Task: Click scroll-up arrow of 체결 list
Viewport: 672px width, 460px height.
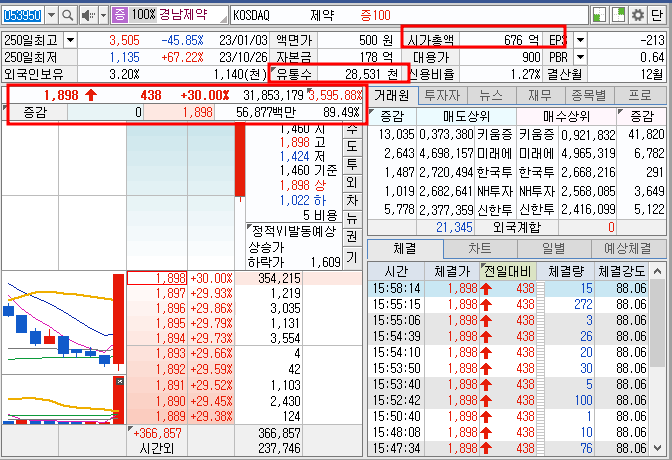Action: click(657, 271)
